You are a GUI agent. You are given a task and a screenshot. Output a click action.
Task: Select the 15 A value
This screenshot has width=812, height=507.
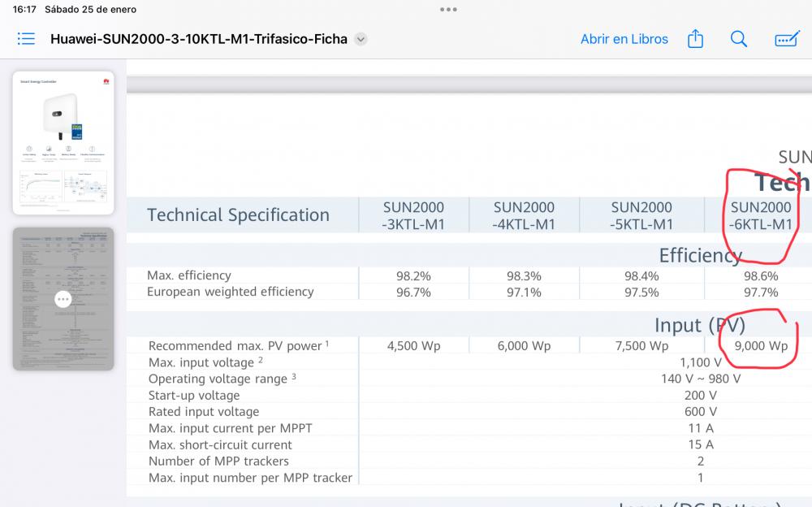pos(700,444)
